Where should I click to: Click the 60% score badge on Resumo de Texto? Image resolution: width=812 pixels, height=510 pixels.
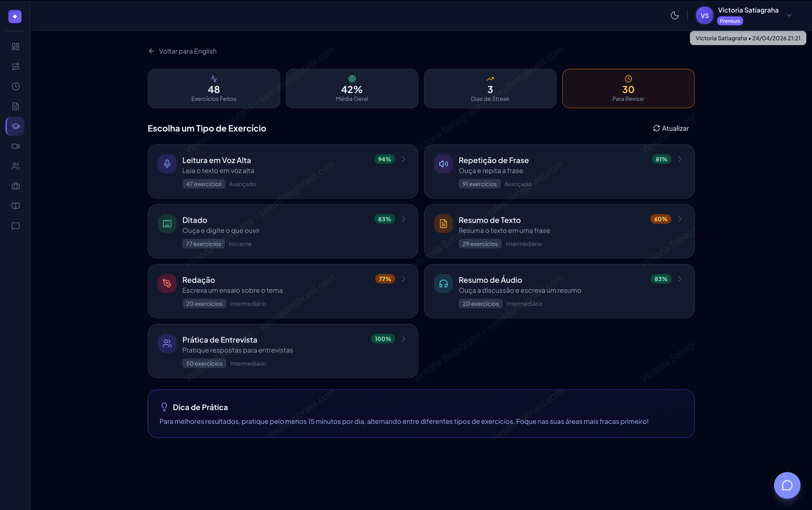[x=660, y=219]
